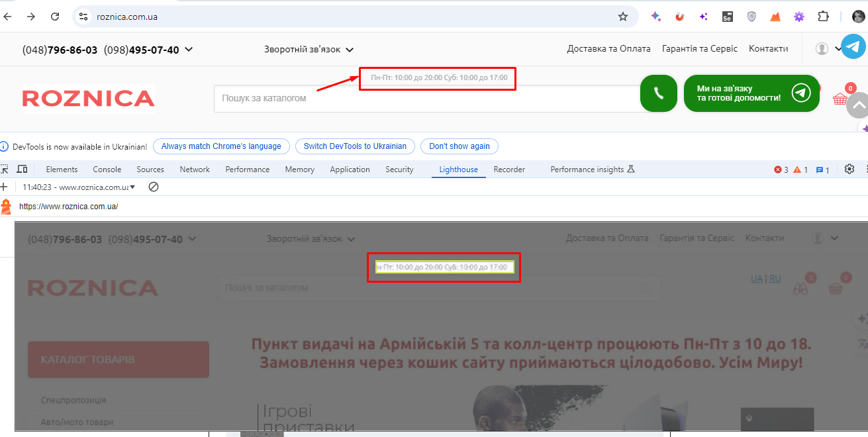Start a new Lighthouse report with plus icon
The image size is (868, 437).
pos(4,187)
